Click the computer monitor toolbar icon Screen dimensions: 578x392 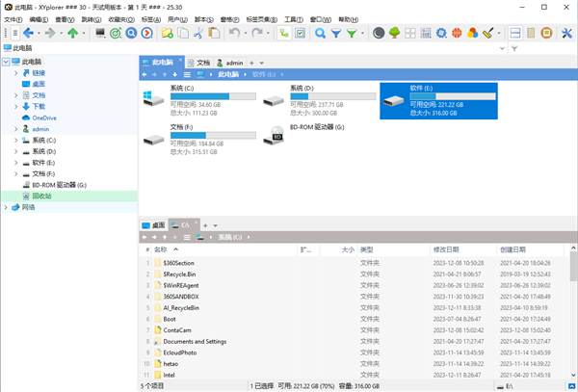click(100, 33)
